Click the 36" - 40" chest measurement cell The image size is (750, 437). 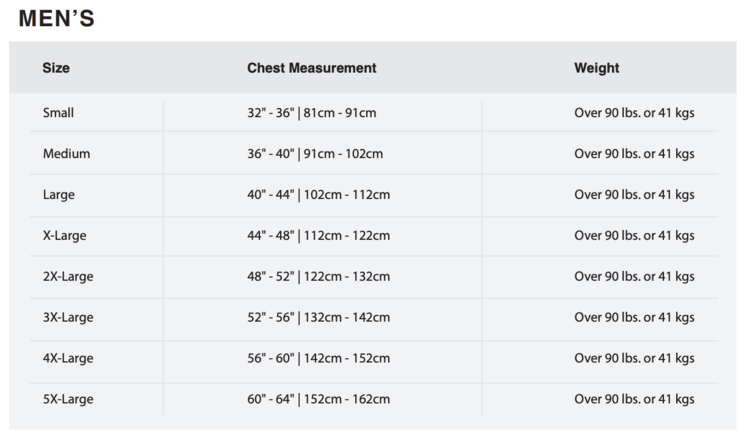315,154
